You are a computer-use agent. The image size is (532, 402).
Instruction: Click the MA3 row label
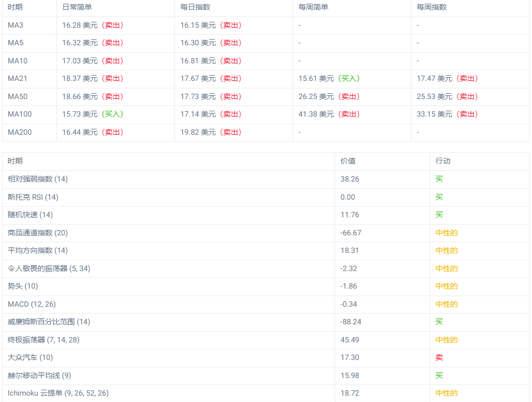pyautogui.click(x=15, y=25)
